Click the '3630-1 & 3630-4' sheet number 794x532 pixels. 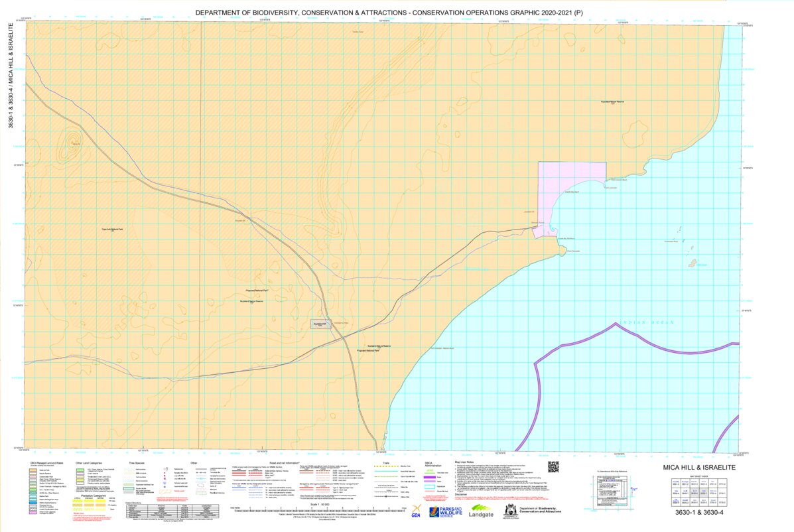coord(698,512)
